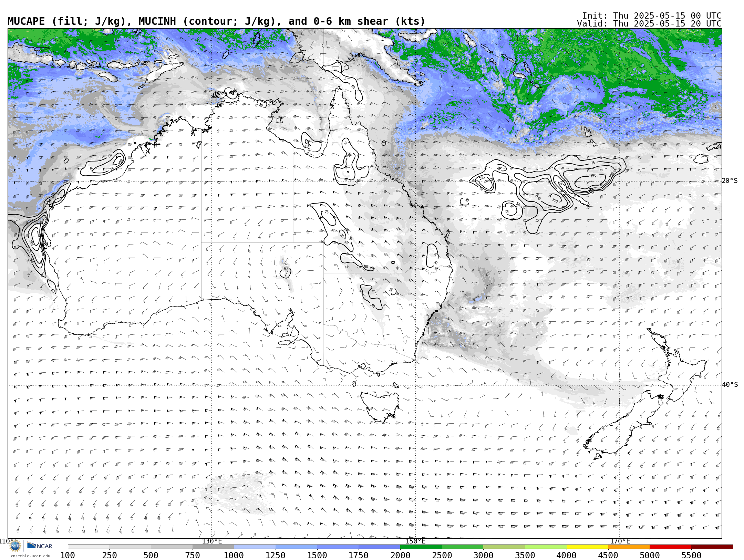Click the colorbar label 2500
The height and width of the screenshot is (560, 744).
coord(442,555)
